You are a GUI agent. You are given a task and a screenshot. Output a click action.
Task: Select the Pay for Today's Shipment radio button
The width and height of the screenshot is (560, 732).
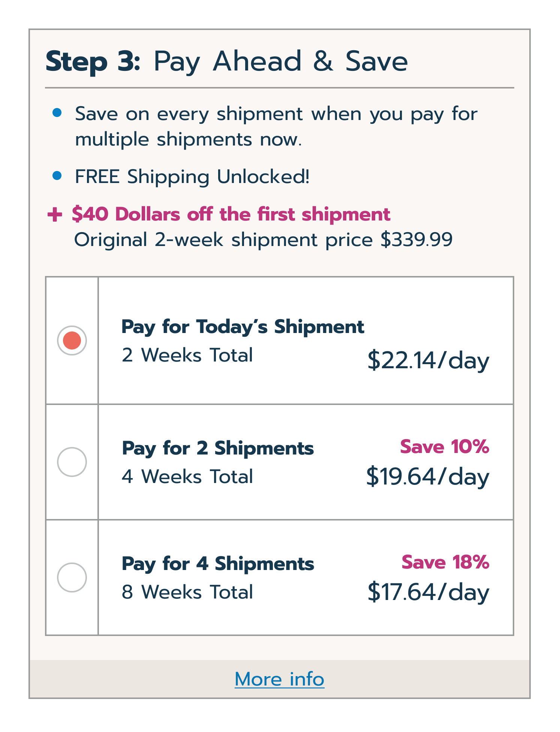point(72,340)
